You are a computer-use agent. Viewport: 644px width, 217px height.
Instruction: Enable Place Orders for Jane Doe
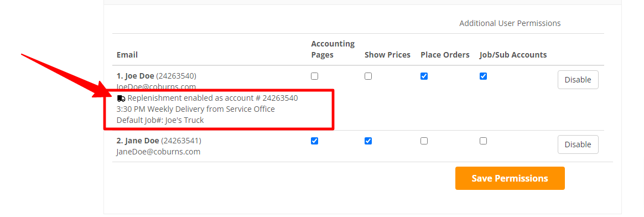pos(424,141)
